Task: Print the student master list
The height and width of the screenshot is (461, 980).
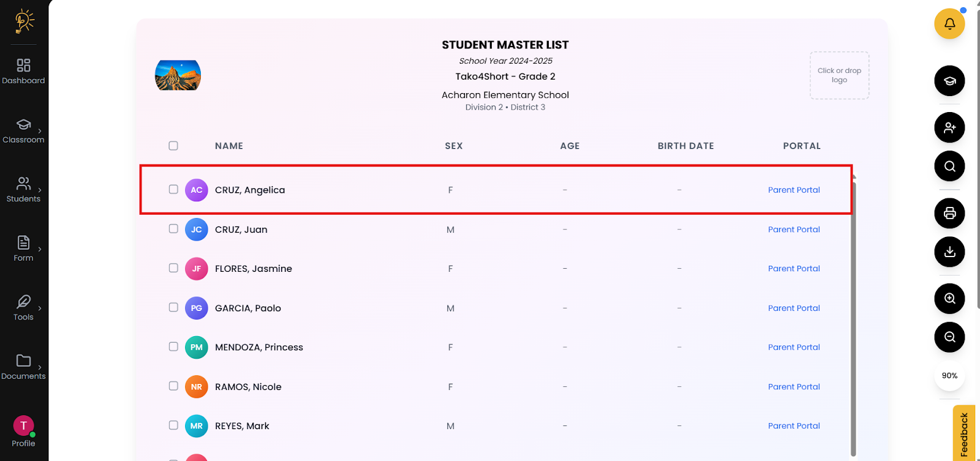Action: tap(949, 213)
